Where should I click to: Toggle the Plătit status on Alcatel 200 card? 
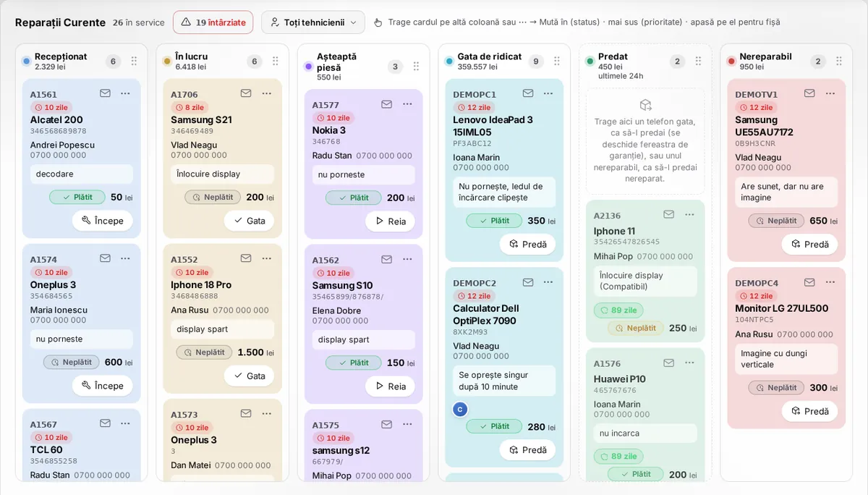pyautogui.click(x=77, y=197)
